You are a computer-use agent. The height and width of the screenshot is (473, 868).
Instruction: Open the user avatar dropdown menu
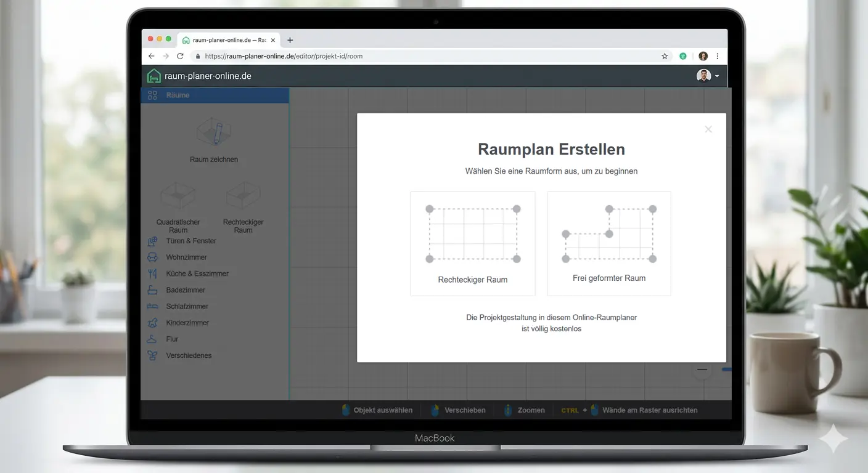pyautogui.click(x=708, y=76)
